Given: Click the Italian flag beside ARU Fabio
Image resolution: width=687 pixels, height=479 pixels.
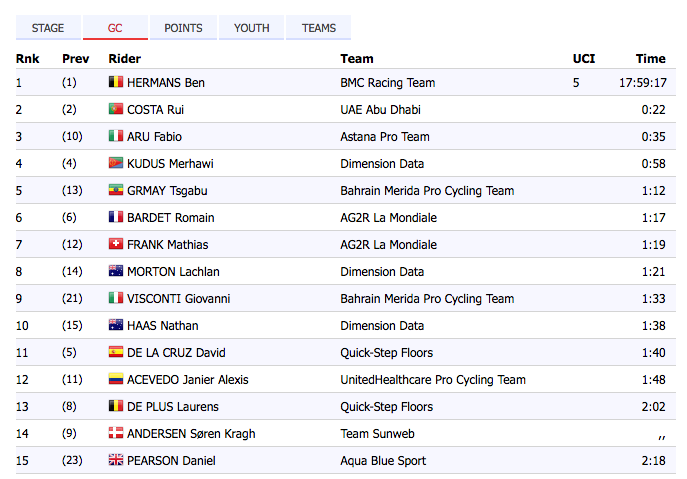Looking at the screenshot, I should pyautogui.click(x=115, y=137).
